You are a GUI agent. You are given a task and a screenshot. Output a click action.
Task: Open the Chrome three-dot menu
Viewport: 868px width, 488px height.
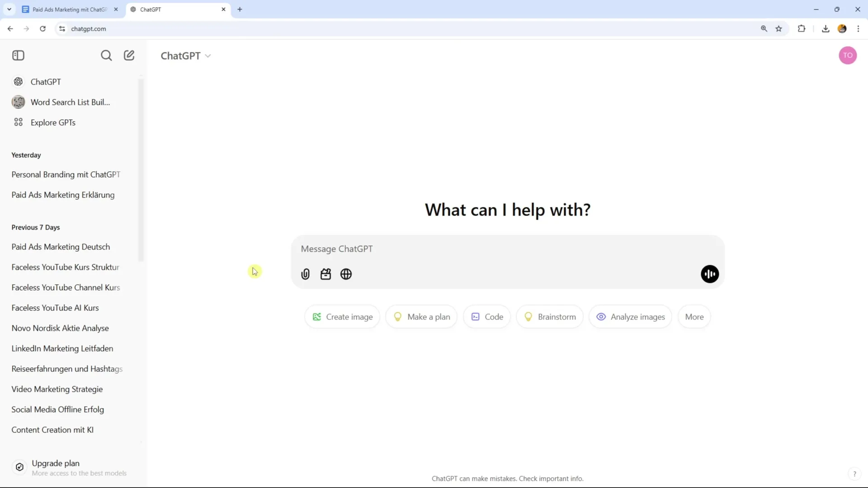point(859,28)
